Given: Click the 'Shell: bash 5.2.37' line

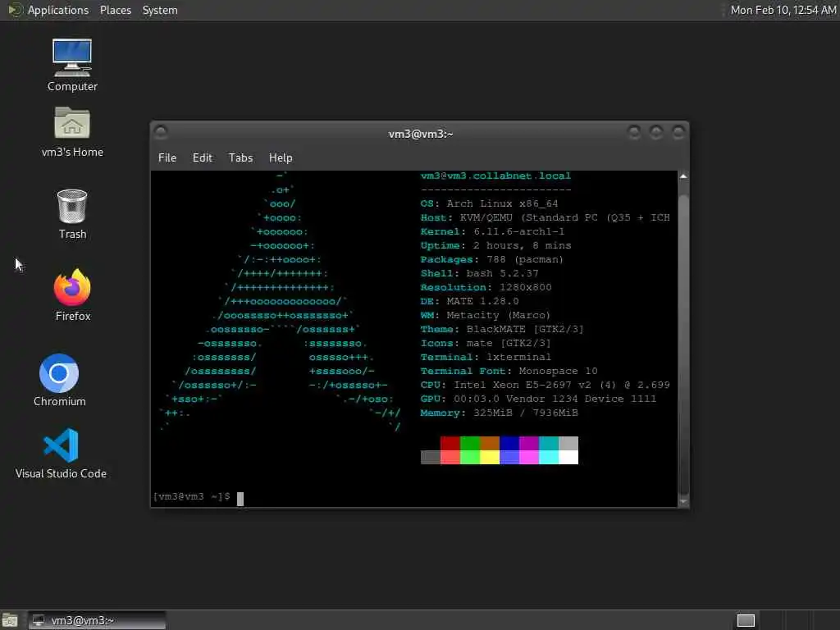Looking at the screenshot, I should (x=479, y=273).
